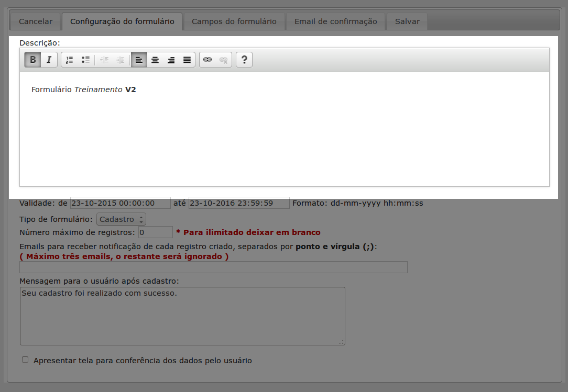Toggle italic formatting in the editor toolbar
This screenshot has height=392, width=568.
point(49,60)
